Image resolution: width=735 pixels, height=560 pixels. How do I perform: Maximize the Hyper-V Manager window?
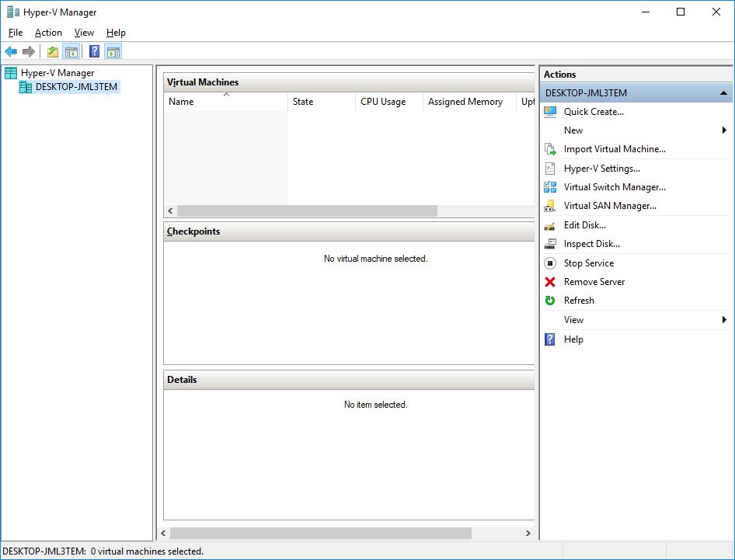point(681,12)
